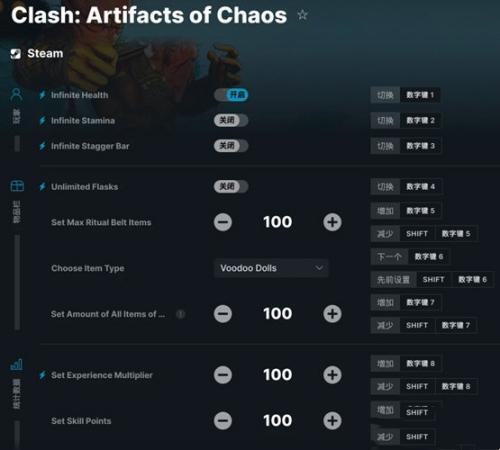Select the inventory chest sidebar icon

click(17, 186)
